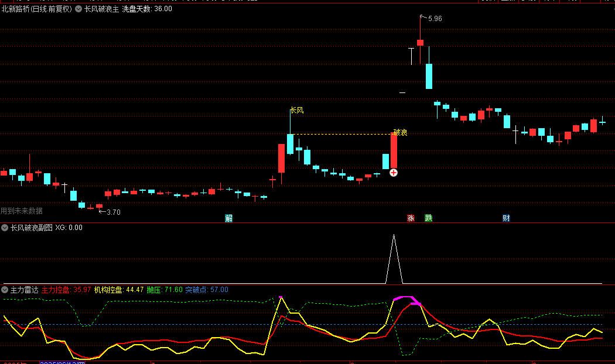This screenshot has height=364, width=615.
Task: Open dropdown arrow beside 长风破浪主 indicator
Action: (78, 9)
